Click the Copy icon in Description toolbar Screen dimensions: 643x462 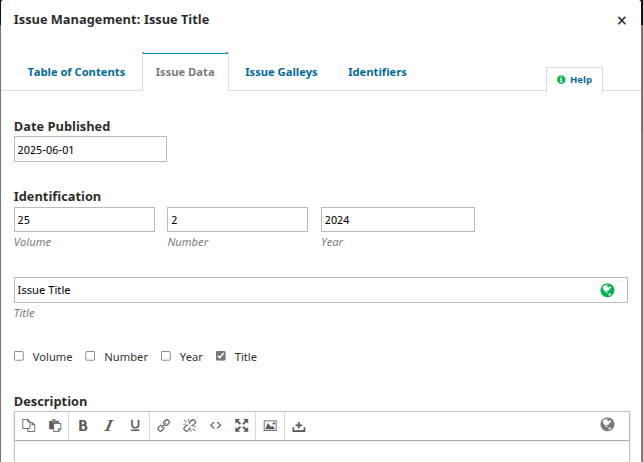pos(29,425)
